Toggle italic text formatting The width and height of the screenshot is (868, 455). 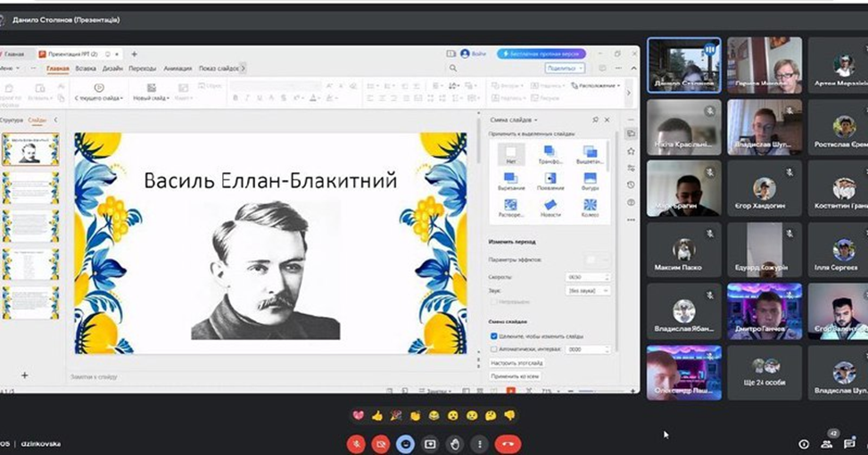(247, 98)
